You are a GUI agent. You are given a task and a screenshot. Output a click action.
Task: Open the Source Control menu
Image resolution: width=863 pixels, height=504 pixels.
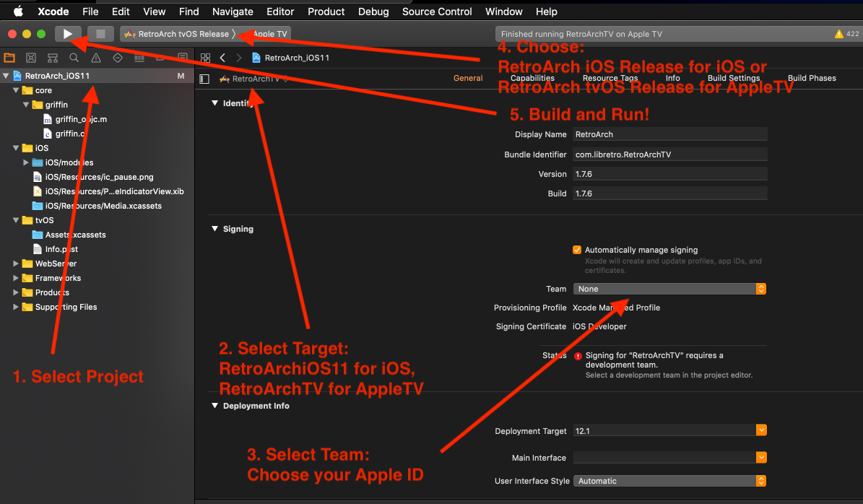[437, 12]
